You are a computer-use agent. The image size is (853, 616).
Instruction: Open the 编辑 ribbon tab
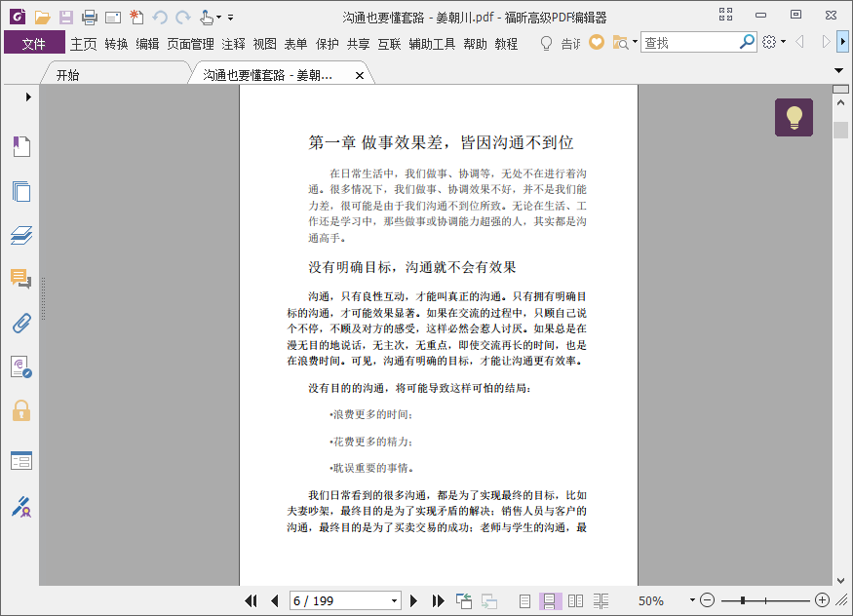pos(147,44)
